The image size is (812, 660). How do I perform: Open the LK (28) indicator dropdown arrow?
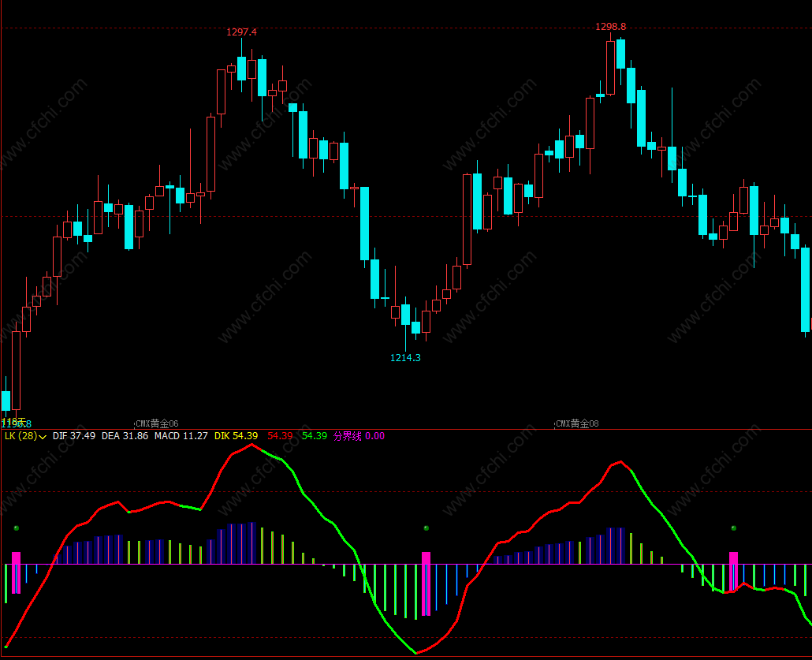43,437
